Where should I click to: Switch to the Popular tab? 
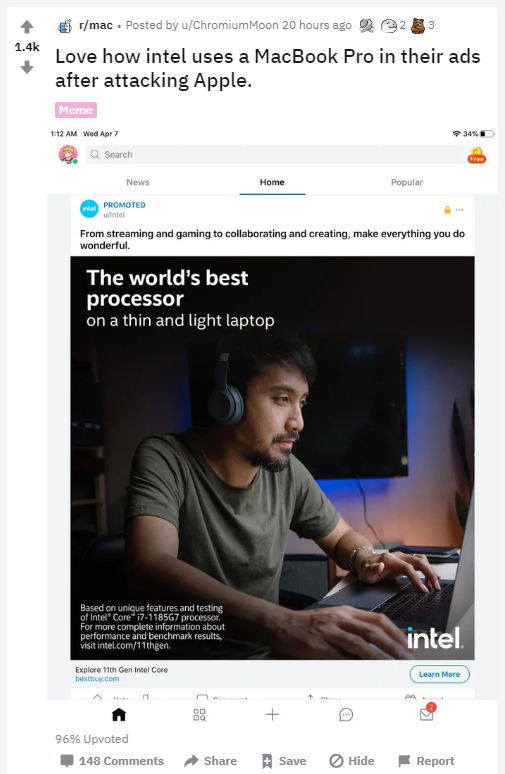click(x=407, y=182)
